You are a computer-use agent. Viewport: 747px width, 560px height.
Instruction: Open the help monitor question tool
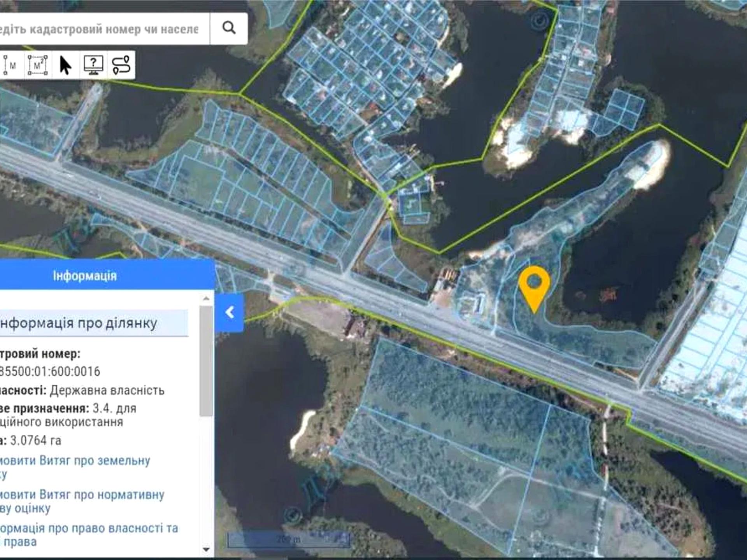(x=93, y=65)
